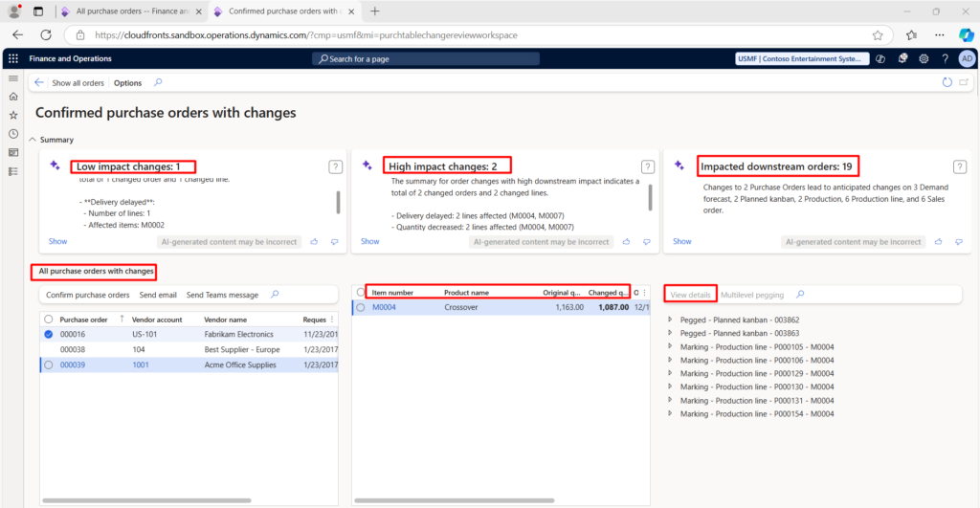Open the Settings gear icon in header

(x=924, y=58)
